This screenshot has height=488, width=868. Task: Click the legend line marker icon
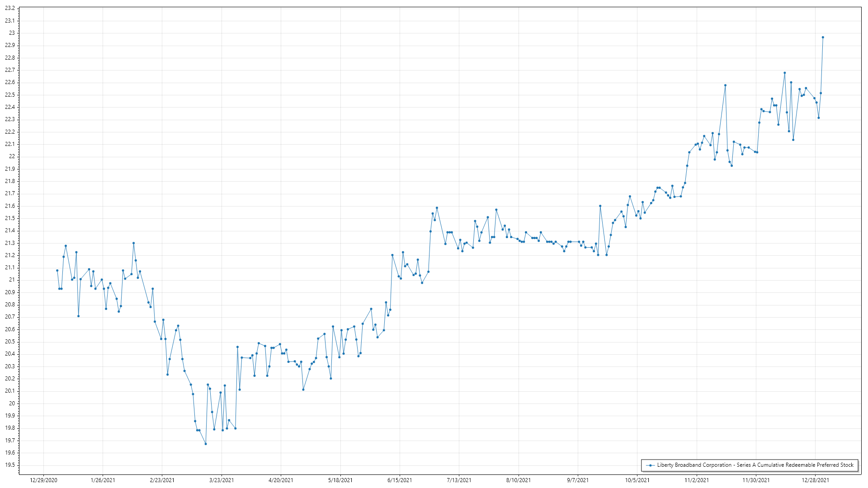[x=650, y=465]
